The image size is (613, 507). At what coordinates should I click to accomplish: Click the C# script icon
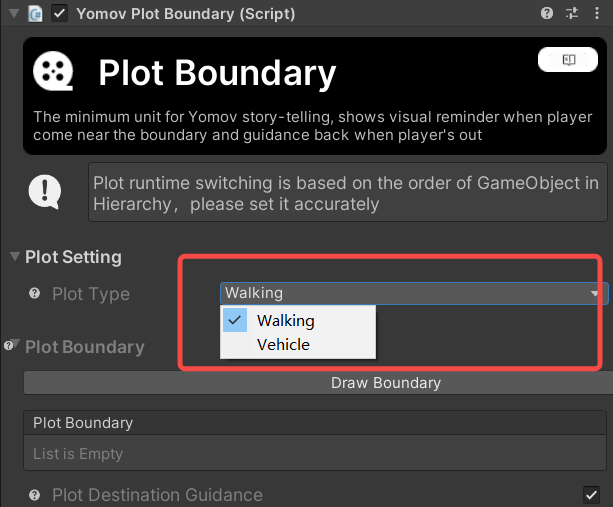(x=36, y=14)
